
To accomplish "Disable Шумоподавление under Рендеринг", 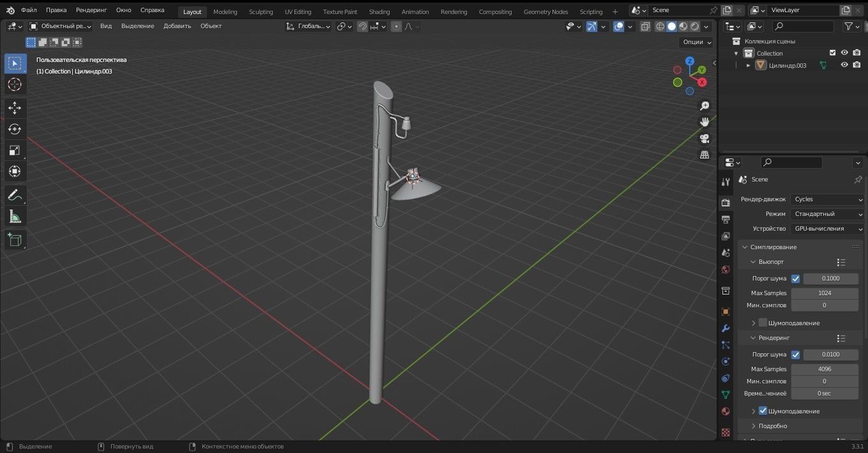I will (763, 411).
